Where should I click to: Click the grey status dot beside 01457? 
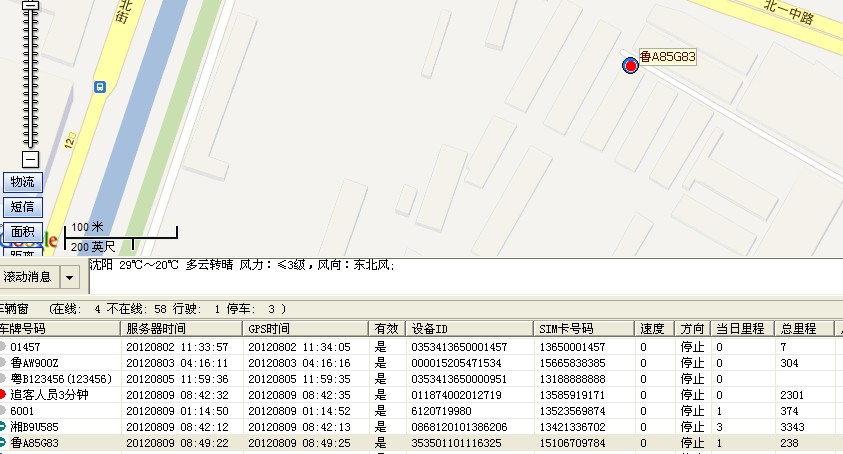pyautogui.click(x=3, y=347)
